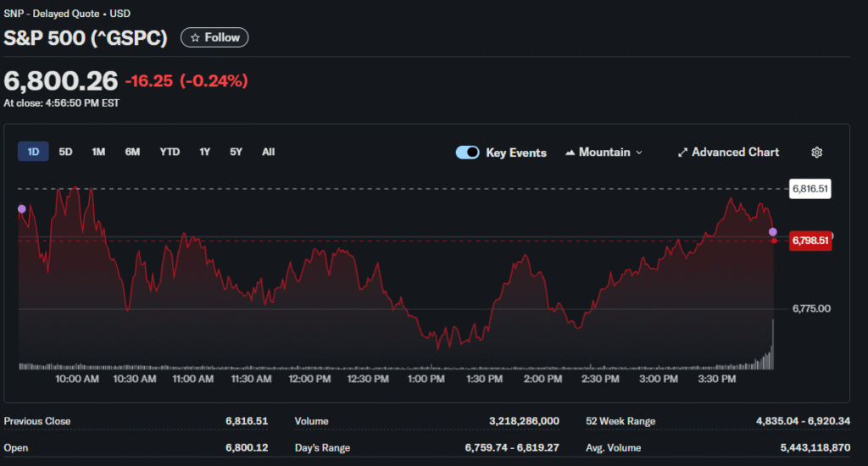
Task: Switch chart to 6M range
Action: click(132, 152)
